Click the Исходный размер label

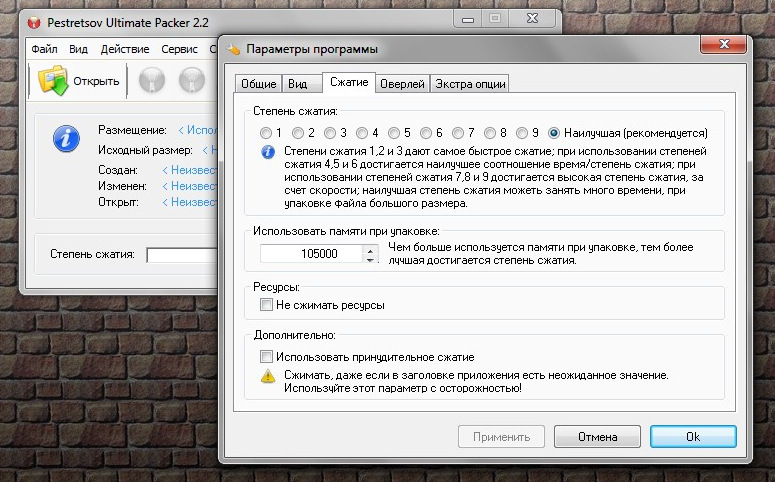pos(145,150)
